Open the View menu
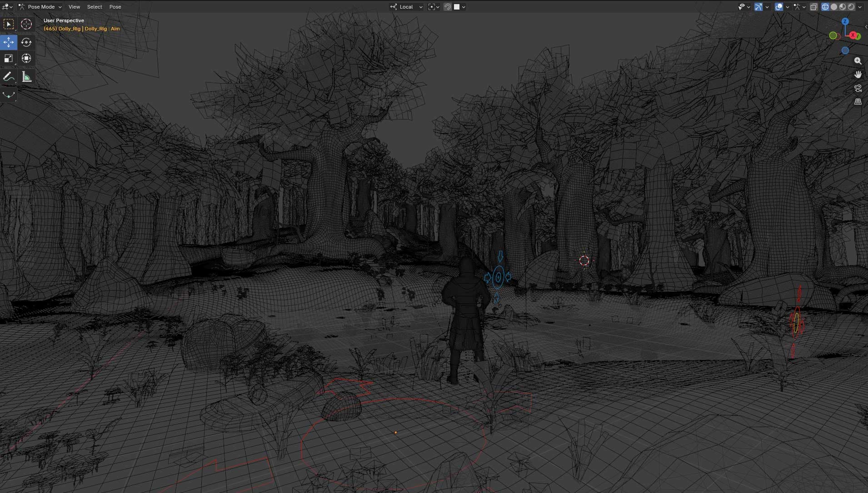Viewport: 868px width, 493px height. point(74,7)
